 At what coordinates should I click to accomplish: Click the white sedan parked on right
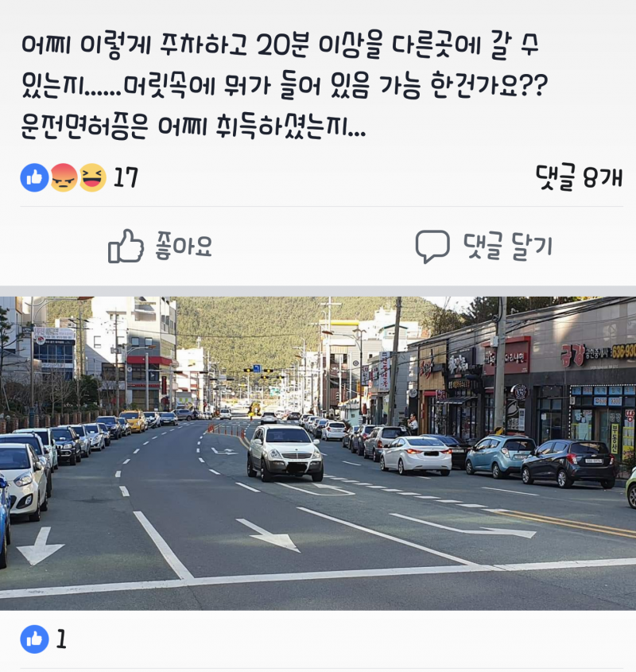pyautogui.click(x=416, y=455)
